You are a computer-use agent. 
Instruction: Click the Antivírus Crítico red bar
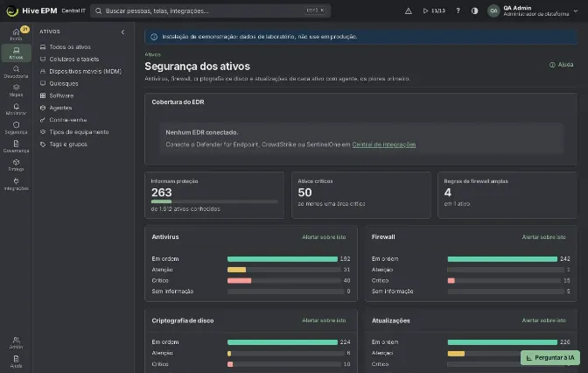pyautogui.click(x=239, y=281)
